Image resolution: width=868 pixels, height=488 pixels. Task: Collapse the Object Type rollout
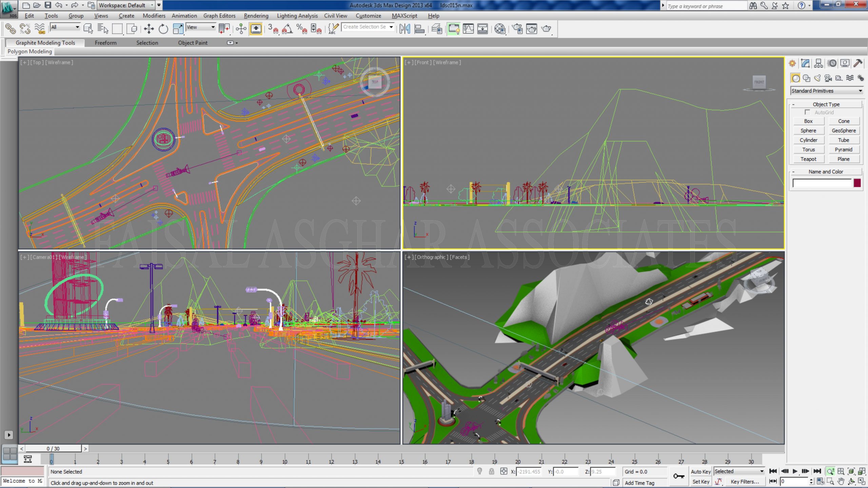[826, 104]
